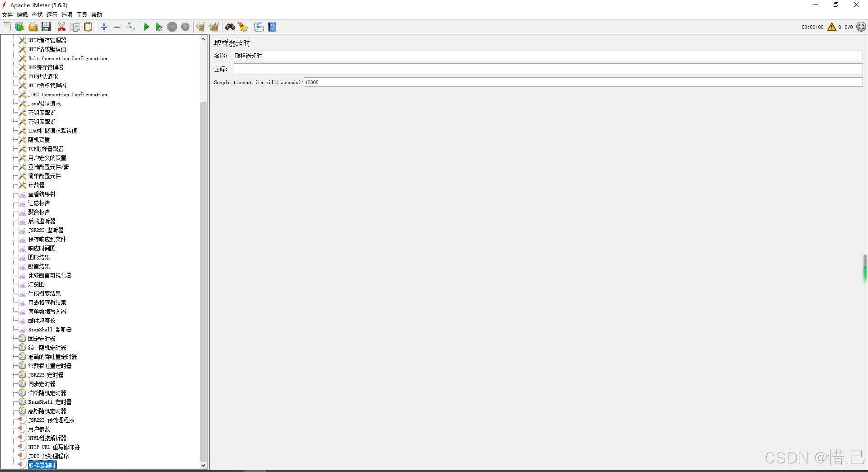Open the 查找 menu

coord(37,15)
